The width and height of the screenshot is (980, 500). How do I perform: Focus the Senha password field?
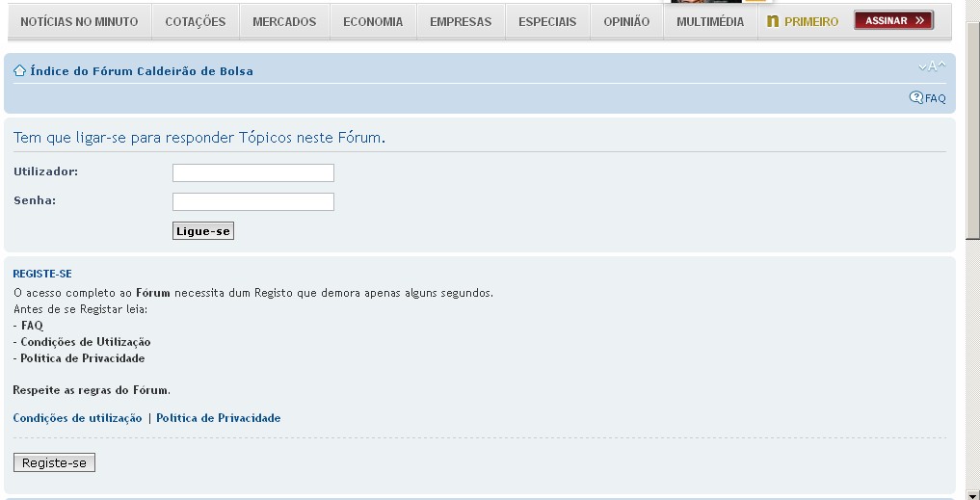coord(253,201)
